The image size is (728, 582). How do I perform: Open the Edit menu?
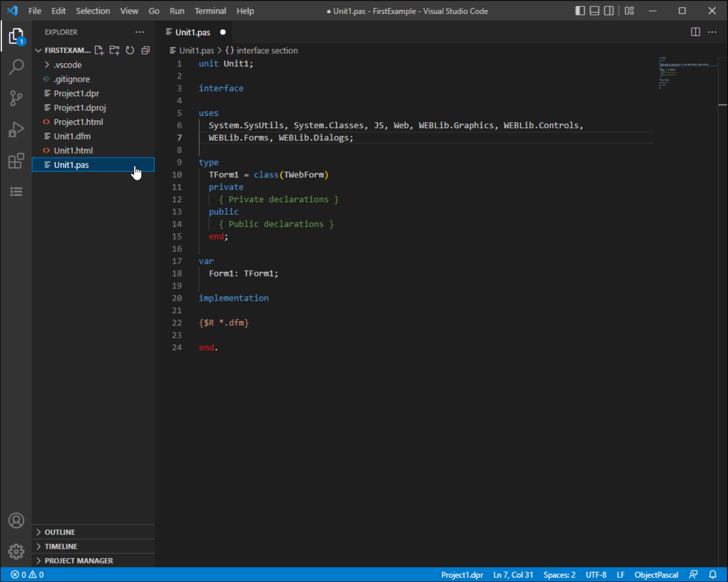pyautogui.click(x=58, y=11)
